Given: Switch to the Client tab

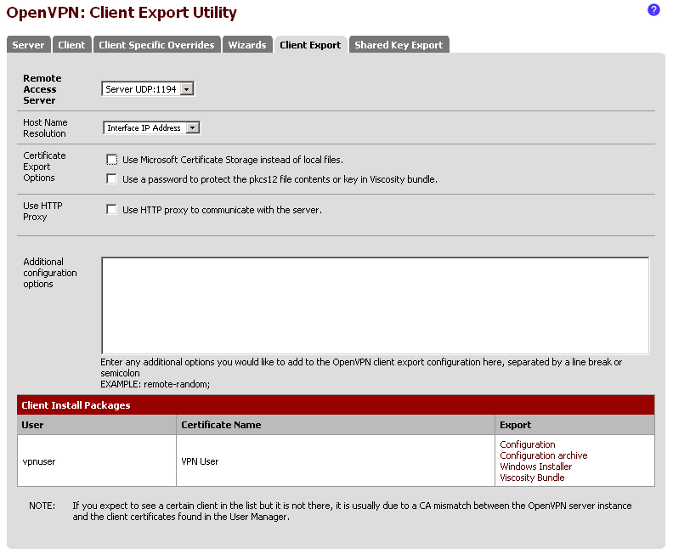Looking at the screenshot, I should 72,45.
